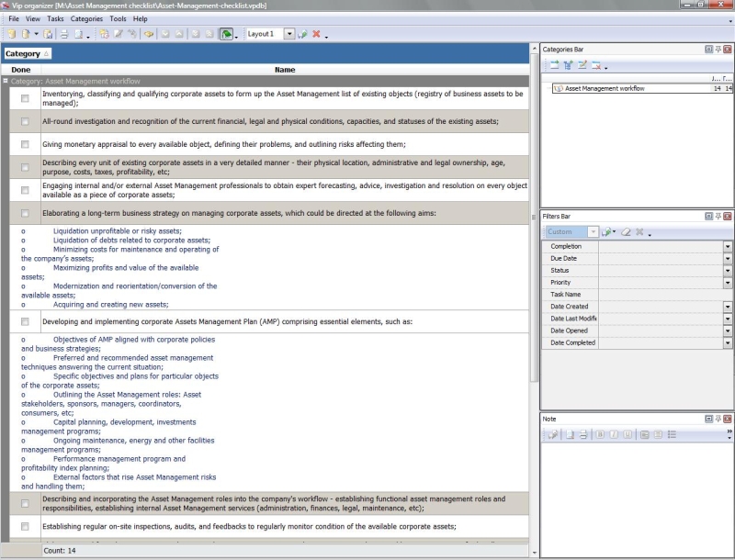Click the eraser clear filter icon
This screenshot has width=735, height=560.
coord(625,232)
